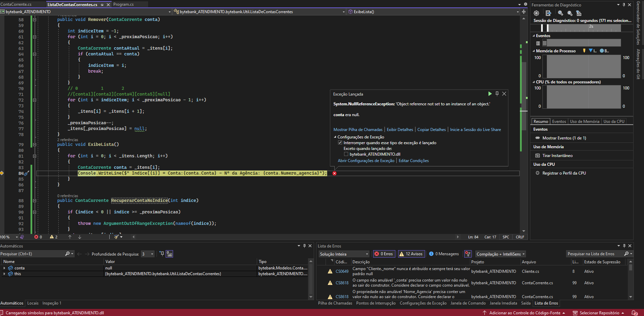
Task: Click the split editor icon above the scrollbar
Action: pyautogui.click(x=524, y=11)
